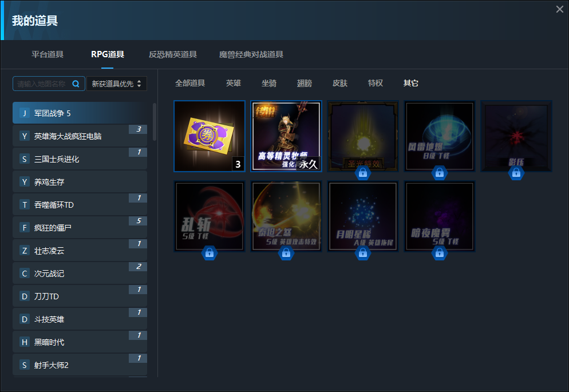Click the lock icon under 影压 item

pyautogui.click(x=516, y=173)
